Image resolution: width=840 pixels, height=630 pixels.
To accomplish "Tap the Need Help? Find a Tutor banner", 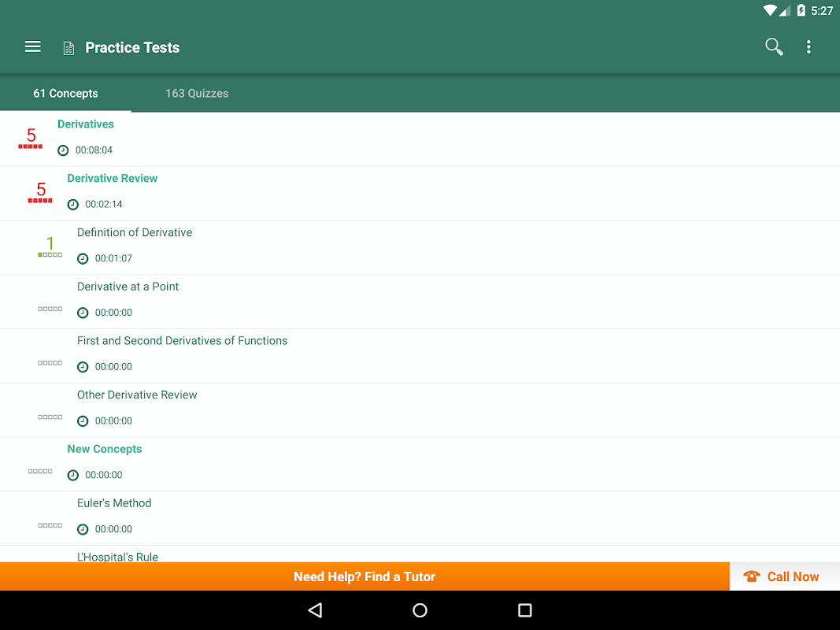I will (x=364, y=576).
